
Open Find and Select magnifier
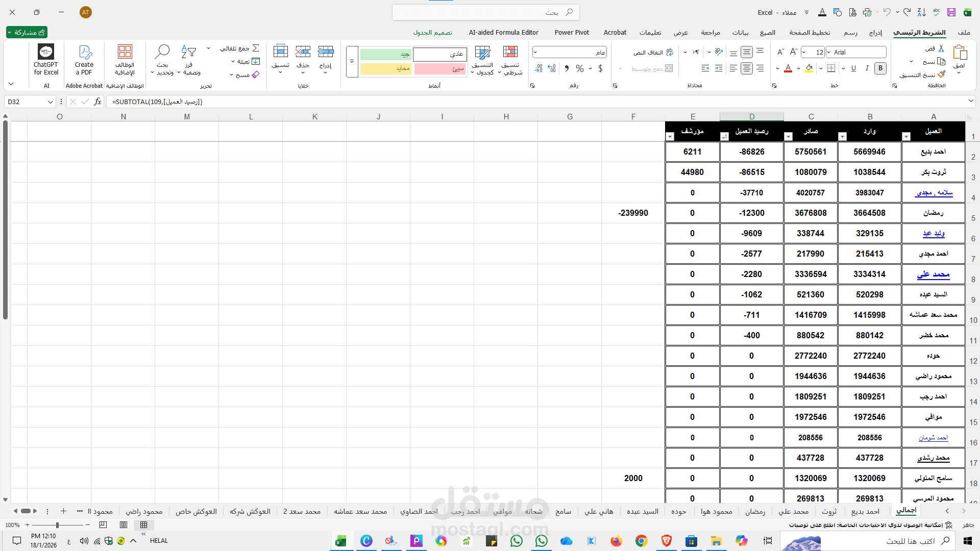tap(162, 52)
